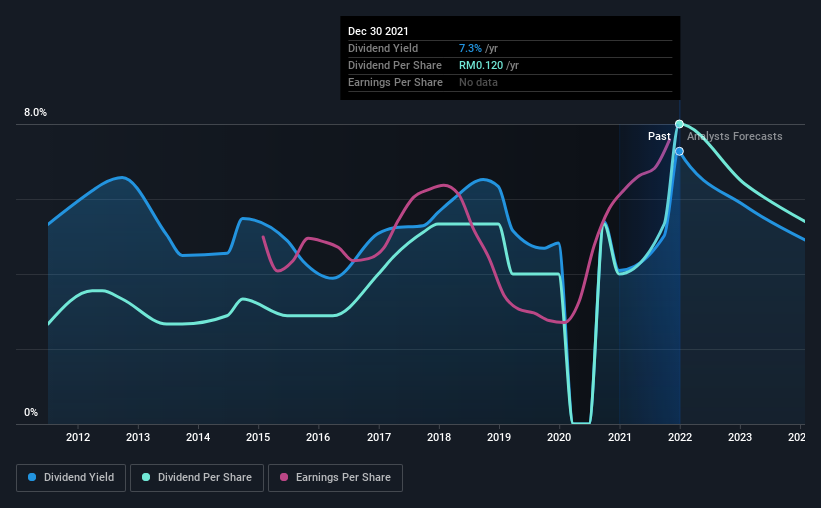The width and height of the screenshot is (821, 508).
Task: Click the 8.0% y-axis label
Action: coord(35,113)
